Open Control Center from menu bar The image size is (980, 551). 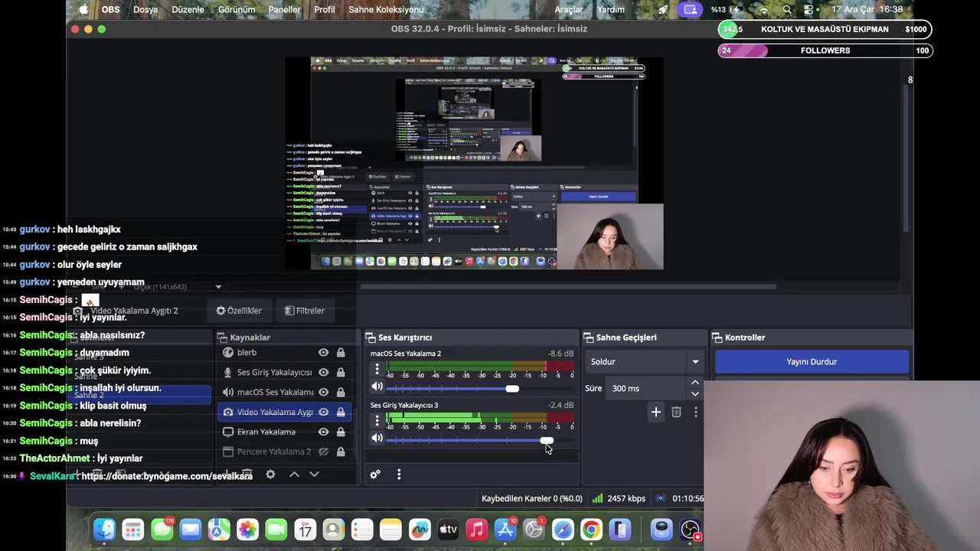(x=808, y=9)
